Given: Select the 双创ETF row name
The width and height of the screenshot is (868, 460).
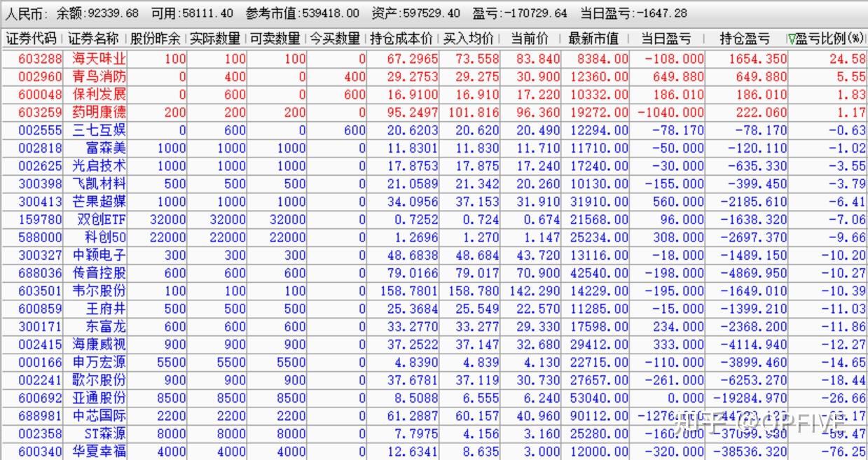Looking at the screenshot, I should point(102,219).
